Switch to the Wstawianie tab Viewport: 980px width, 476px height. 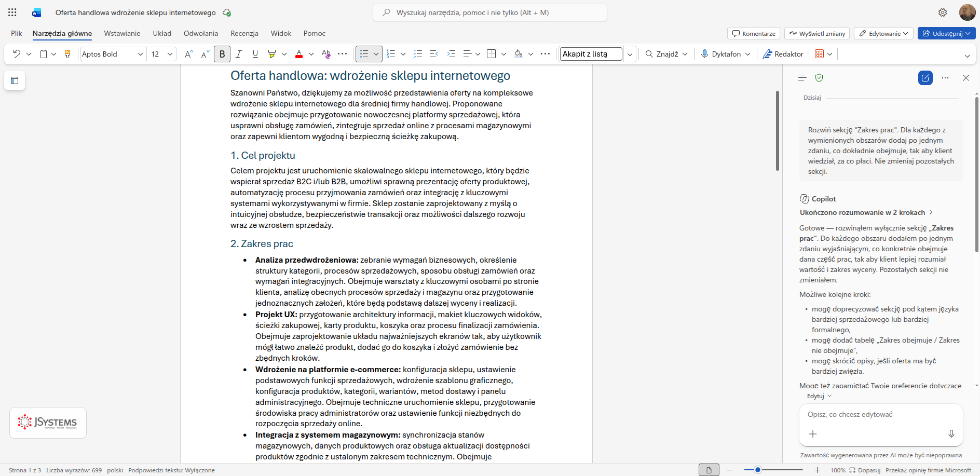[x=122, y=33]
